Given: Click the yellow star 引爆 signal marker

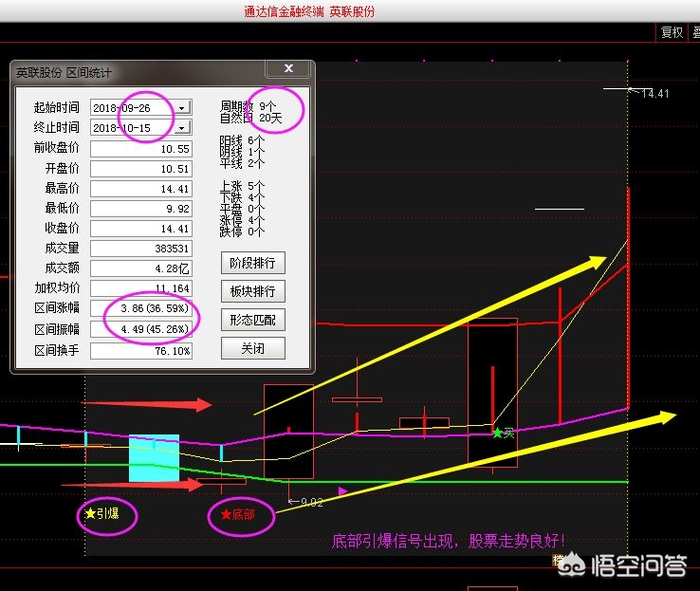Looking at the screenshot, I should [x=90, y=514].
